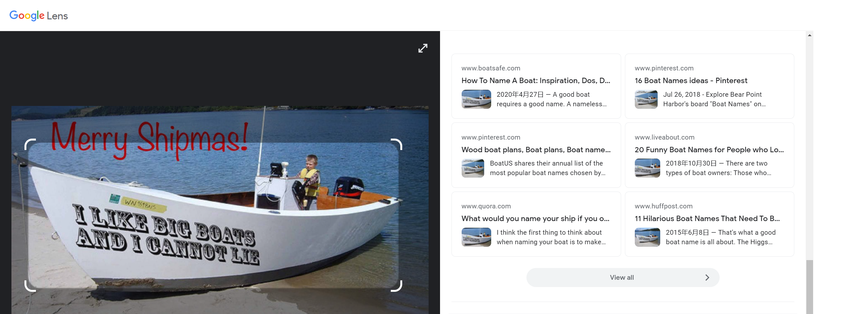The width and height of the screenshot is (868, 314).
Task: Click the scrollbar up arrow
Action: click(809, 35)
